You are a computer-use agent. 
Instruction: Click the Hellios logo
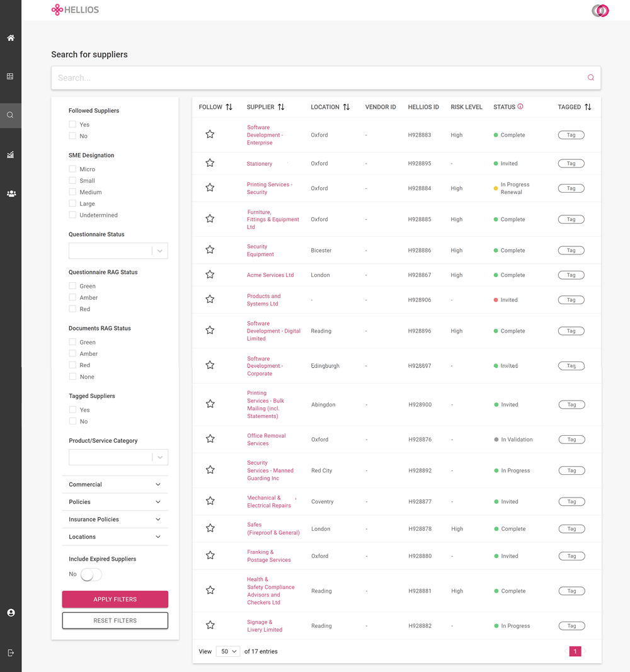point(75,10)
